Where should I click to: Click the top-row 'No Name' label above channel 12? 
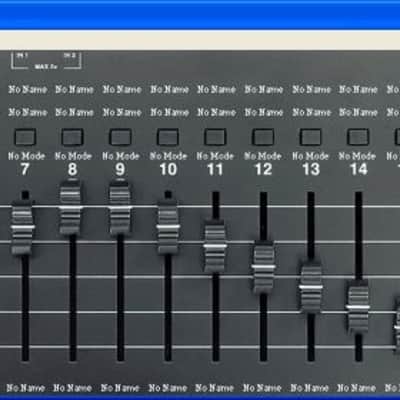click(x=264, y=89)
